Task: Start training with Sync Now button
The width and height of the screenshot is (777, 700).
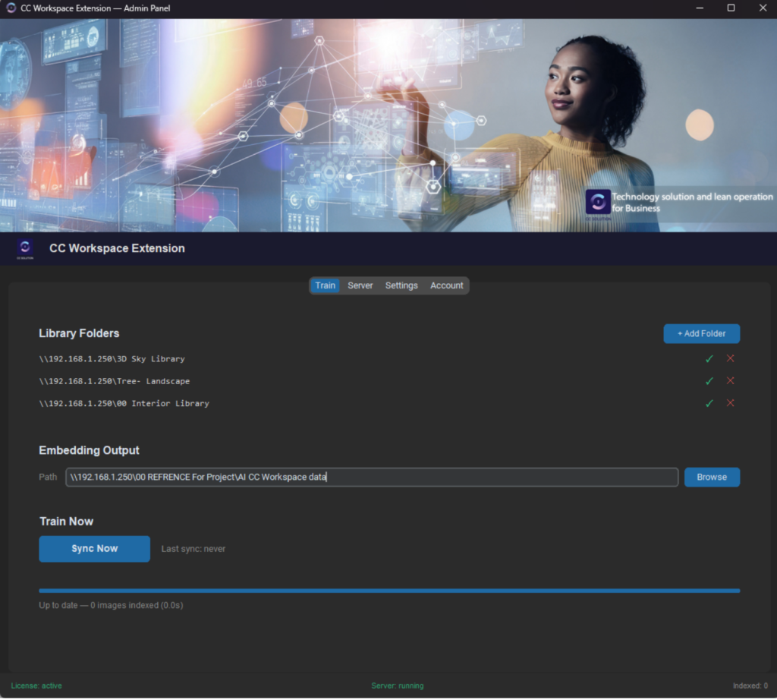Action: pyautogui.click(x=94, y=548)
